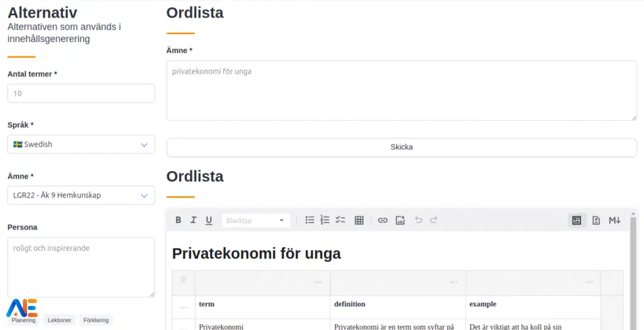Switch to rich text view mode icon
Viewport: 644px width, 330px height.
click(577, 221)
